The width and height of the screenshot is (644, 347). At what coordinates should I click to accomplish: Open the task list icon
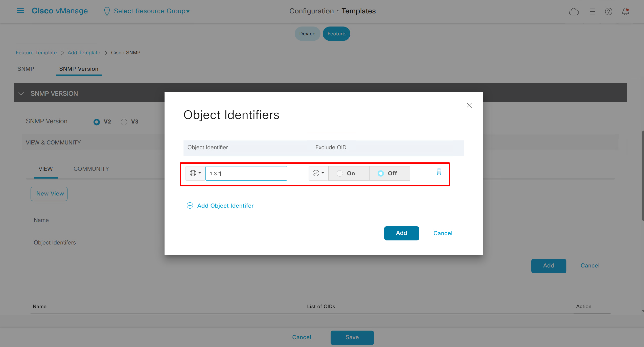(x=592, y=12)
